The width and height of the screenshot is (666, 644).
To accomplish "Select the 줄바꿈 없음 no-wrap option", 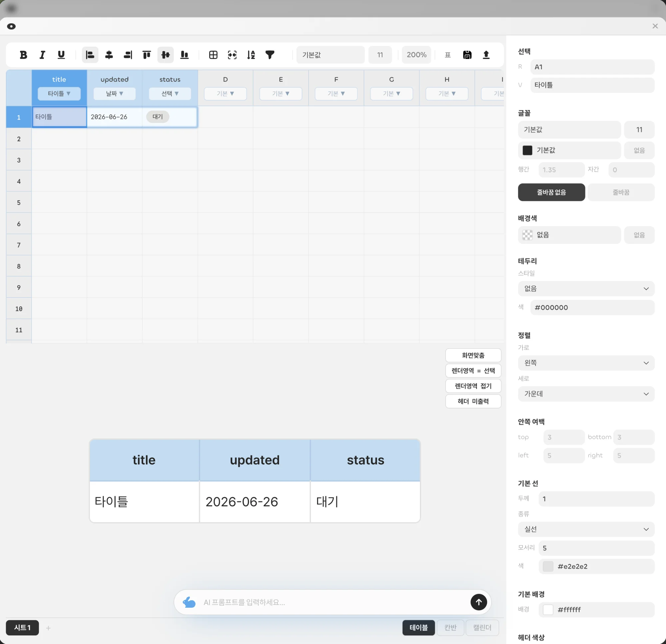I will (x=551, y=192).
